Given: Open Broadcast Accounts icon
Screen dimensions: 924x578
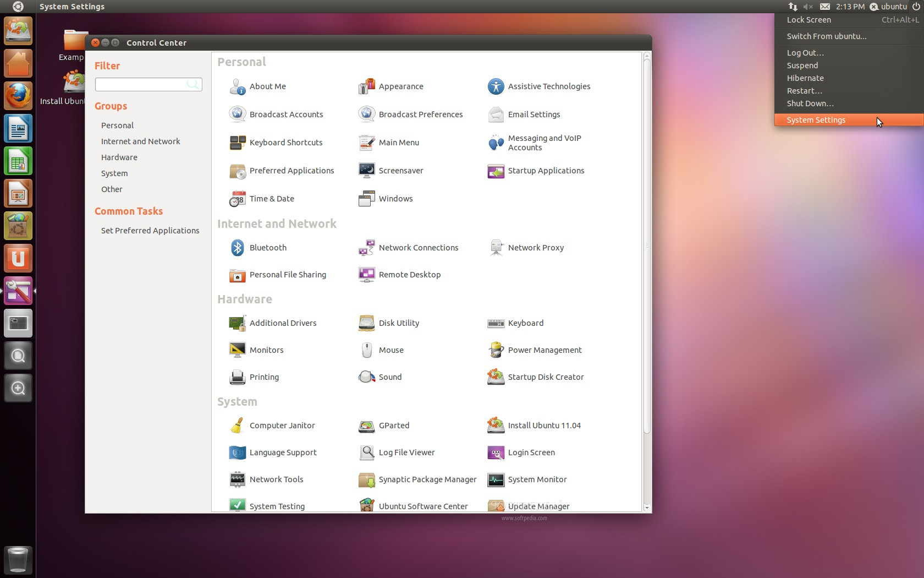Looking at the screenshot, I should click(x=238, y=114).
